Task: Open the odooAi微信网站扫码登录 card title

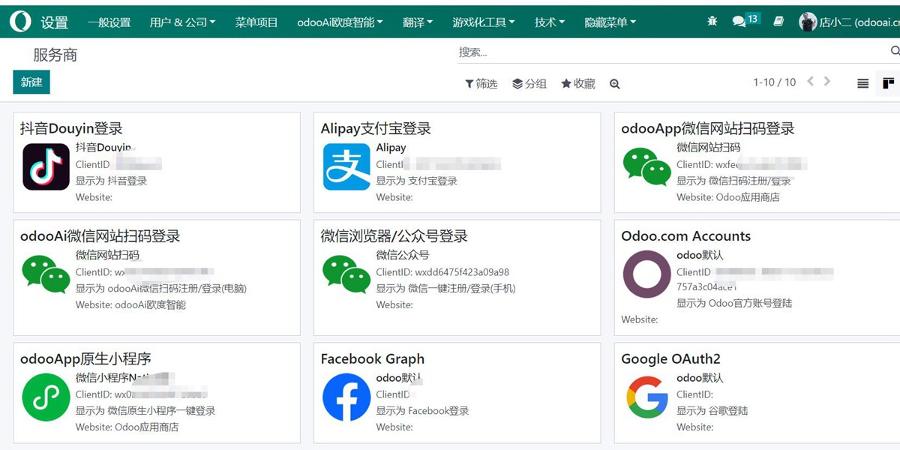Action: coord(100,236)
